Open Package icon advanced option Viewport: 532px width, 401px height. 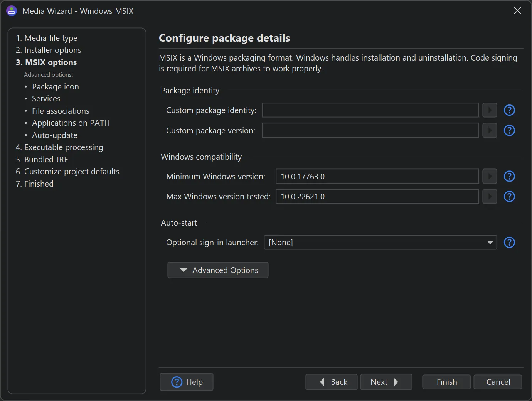[55, 87]
